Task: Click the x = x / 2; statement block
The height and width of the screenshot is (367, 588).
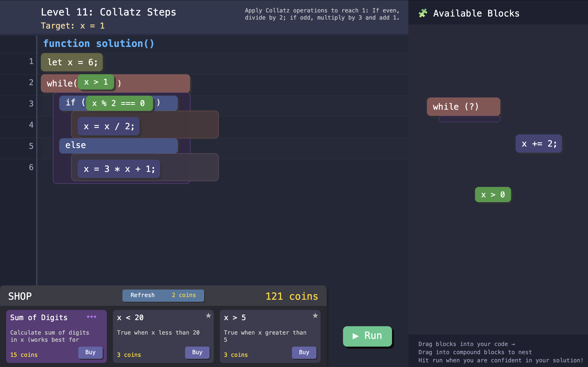Action: pos(109,126)
